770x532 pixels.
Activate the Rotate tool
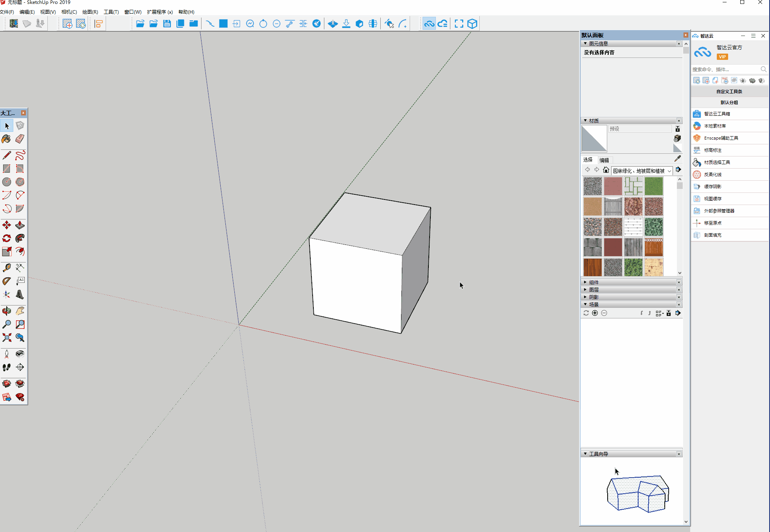click(7, 238)
